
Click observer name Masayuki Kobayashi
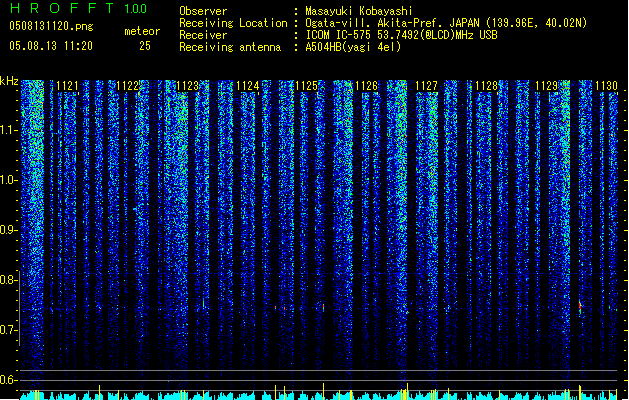point(359,11)
